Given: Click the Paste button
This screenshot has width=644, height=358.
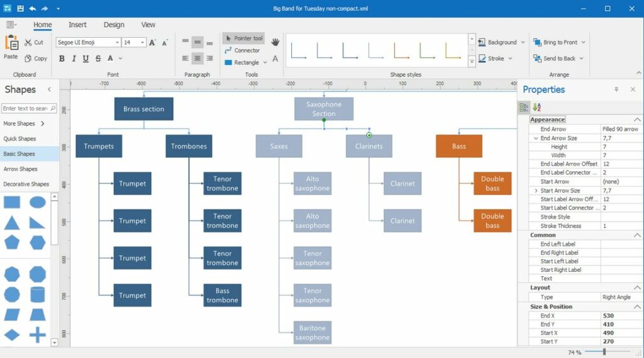Looking at the screenshot, I should (11, 47).
